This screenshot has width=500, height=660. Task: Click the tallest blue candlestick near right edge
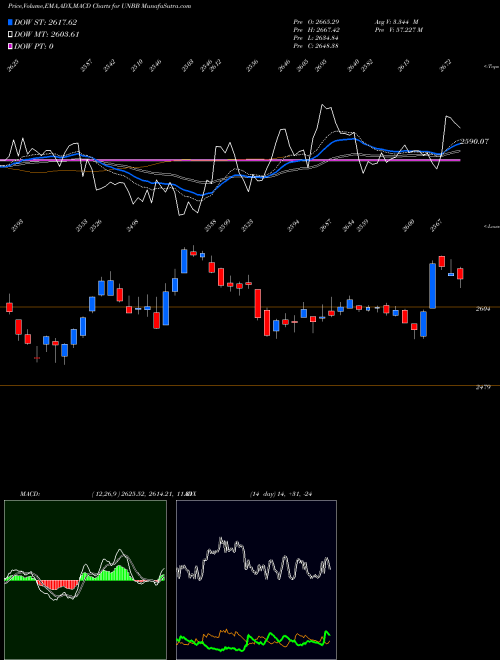tap(432, 285)
